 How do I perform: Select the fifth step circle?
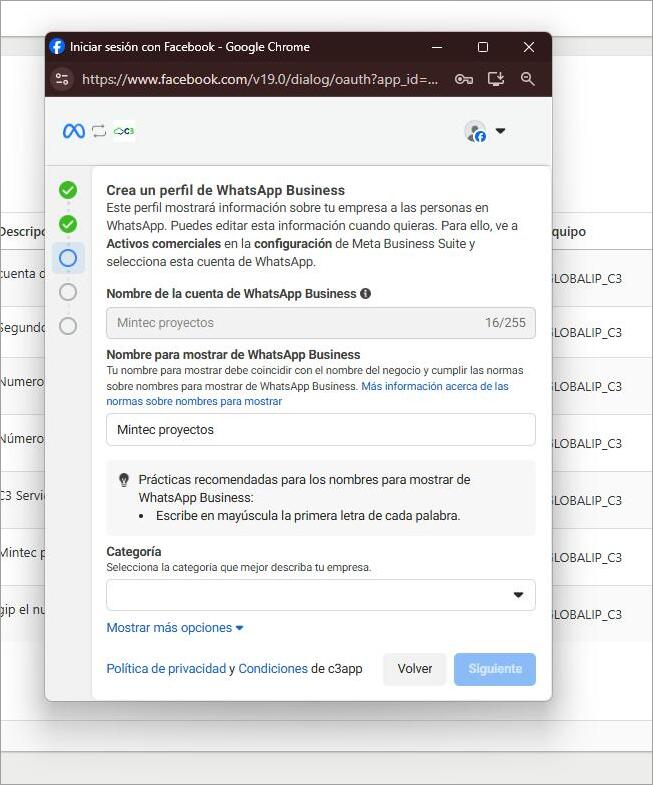pos(68,326)
